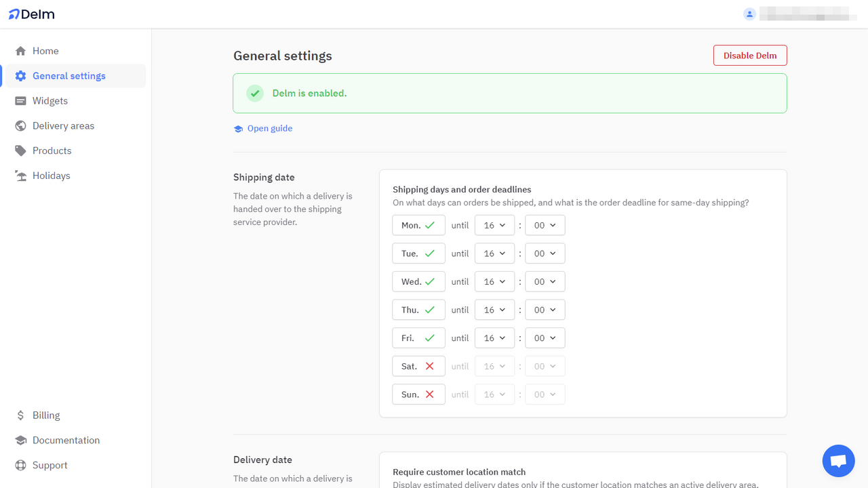The height and width of the screenshot is (488, 868).
Task: Open the Monday hour dropdown
Action: coord(494,224)
